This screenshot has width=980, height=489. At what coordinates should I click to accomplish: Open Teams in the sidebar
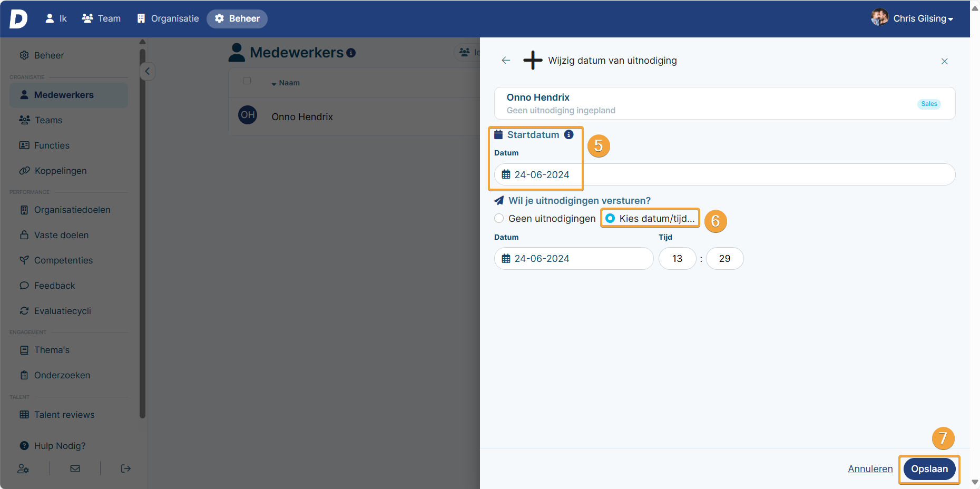click(48, 120)
